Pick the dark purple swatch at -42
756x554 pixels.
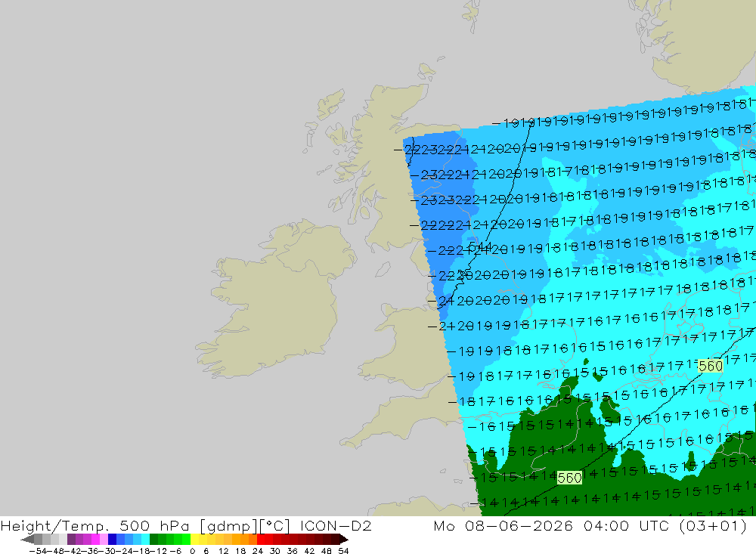(71, 539)
